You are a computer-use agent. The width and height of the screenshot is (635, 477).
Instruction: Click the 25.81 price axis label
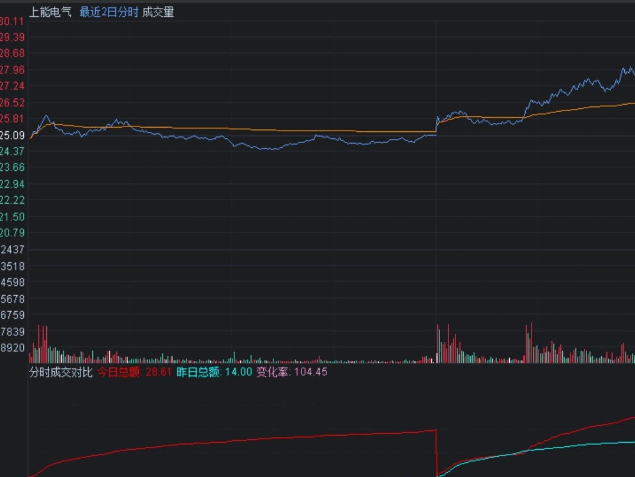pos(12,119)
